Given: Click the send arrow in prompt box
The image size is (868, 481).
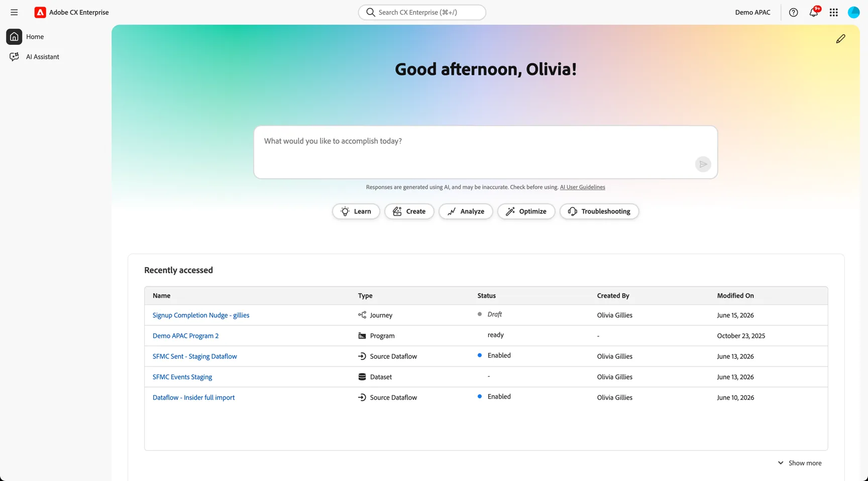Looking at the screenshot, I should (703, 164).
